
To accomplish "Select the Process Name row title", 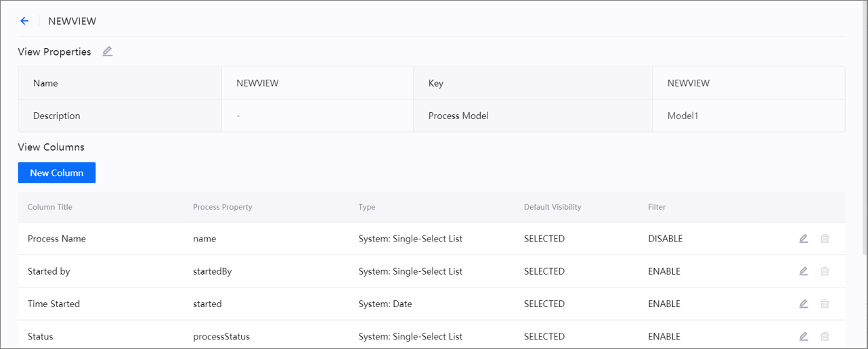I will tap(57, 239).
